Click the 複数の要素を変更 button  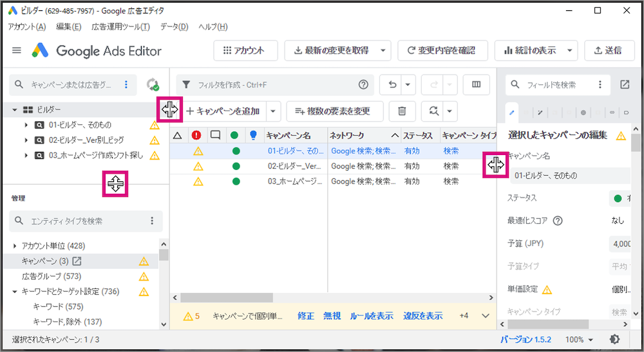tap(335, 111)
